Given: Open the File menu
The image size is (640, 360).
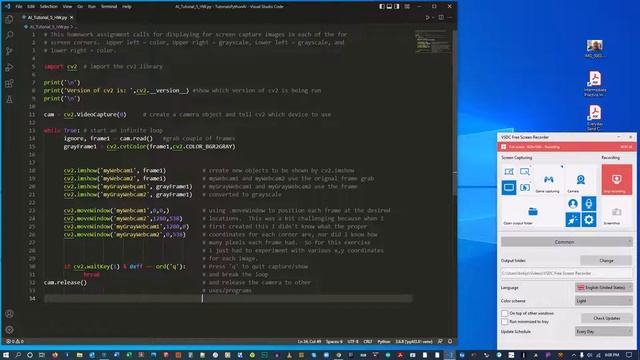Looking at the screenshot, I should pyautogui.click(x=19, y=7).
